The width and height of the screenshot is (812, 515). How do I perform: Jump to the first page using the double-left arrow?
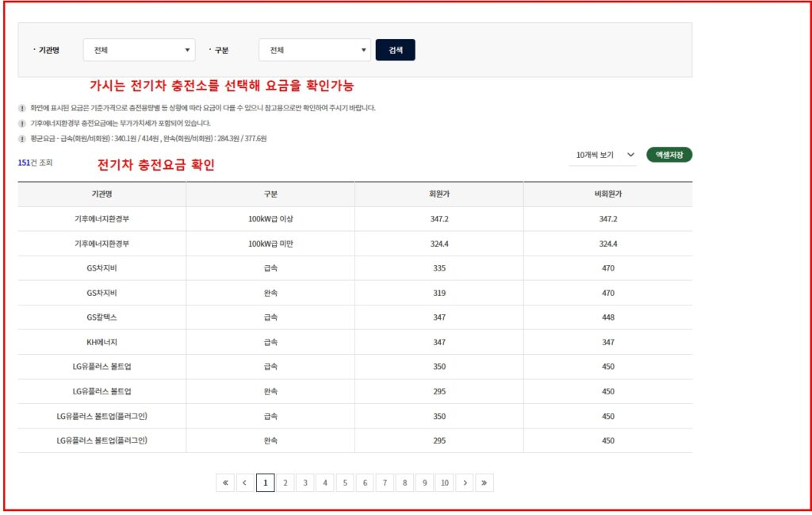225,482
